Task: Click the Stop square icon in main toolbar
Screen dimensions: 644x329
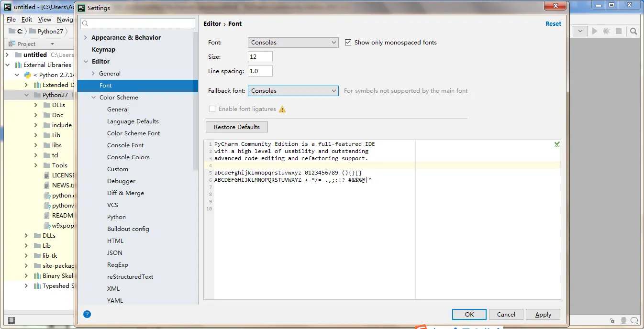Action: [x=619, y=31]
